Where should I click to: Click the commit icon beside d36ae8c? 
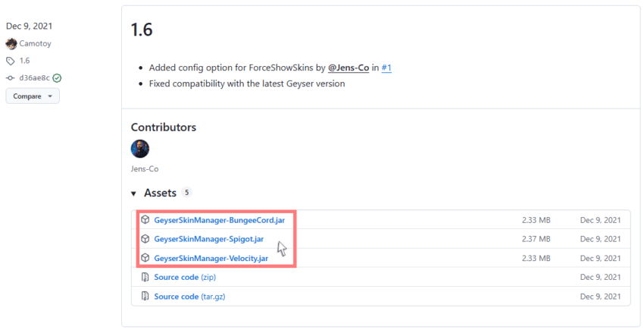coord(11,77)
